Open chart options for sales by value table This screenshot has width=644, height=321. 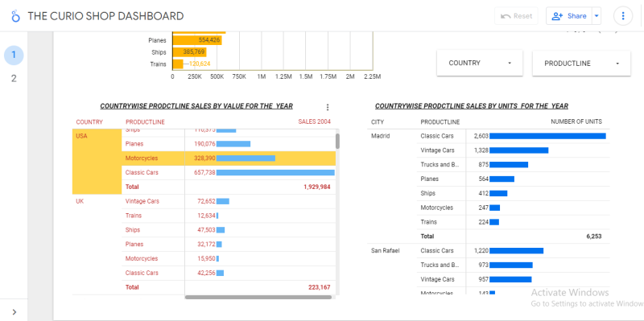(x=328, y=107)
